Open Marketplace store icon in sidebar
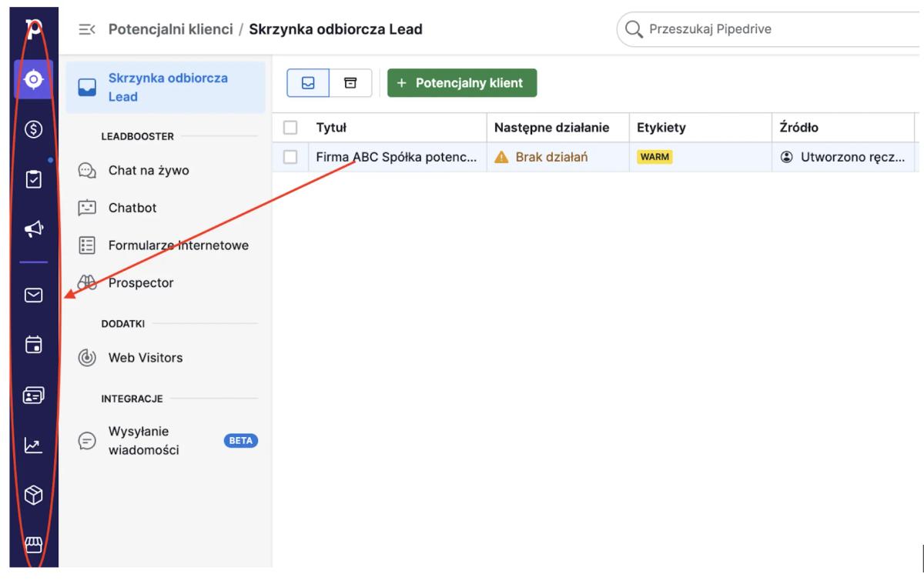This screenshot has width=924, height=584. click(33, 545)
